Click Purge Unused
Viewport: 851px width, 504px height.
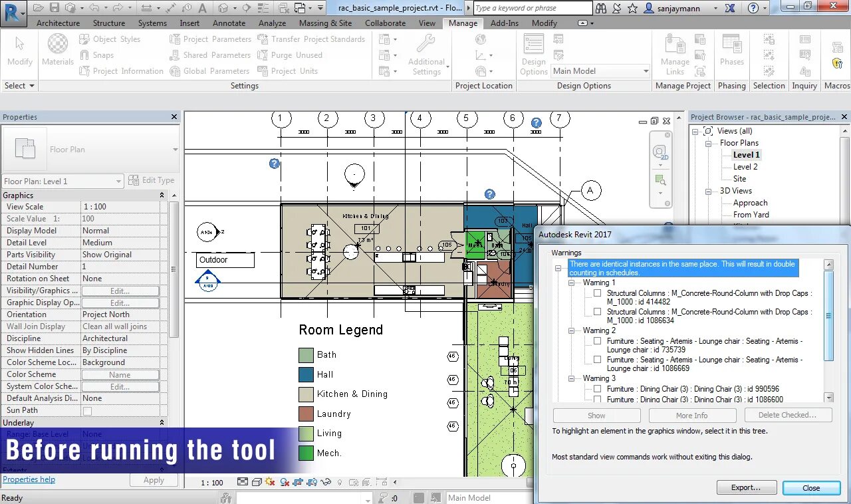click(x=290, y=55)
